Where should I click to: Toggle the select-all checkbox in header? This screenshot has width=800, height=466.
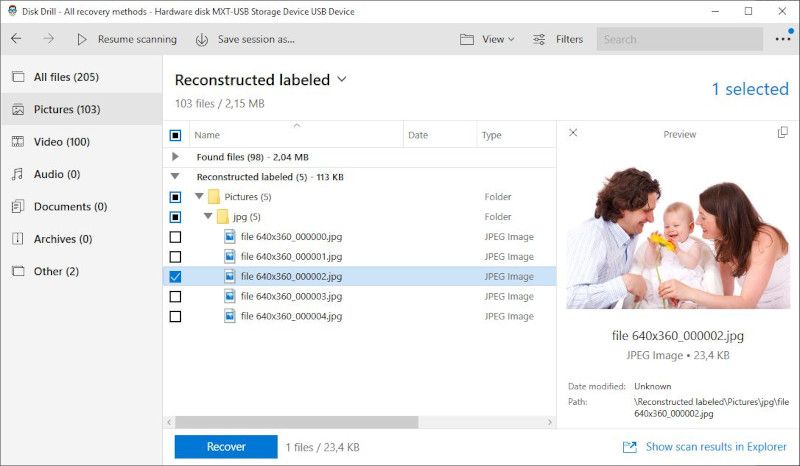coord(176,135)
